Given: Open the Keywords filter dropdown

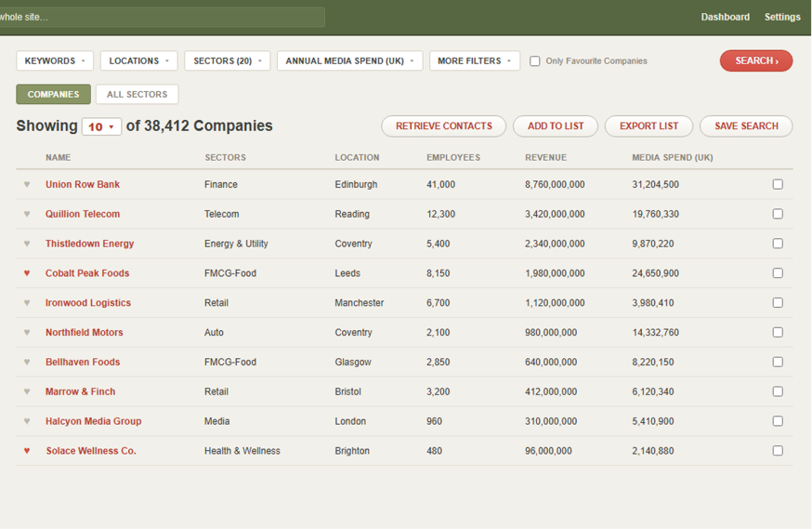Looking at the screenshot, I should (55, 60).
